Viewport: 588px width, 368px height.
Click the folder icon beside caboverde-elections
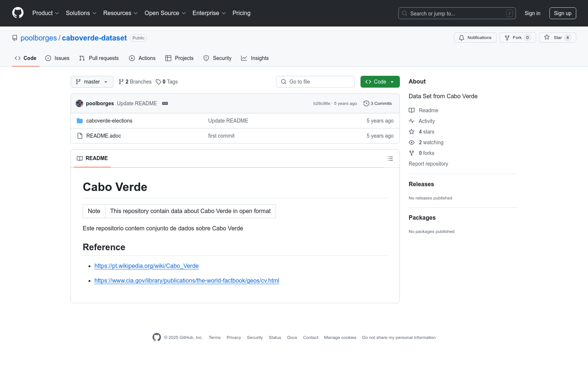(x=80, y=121)
